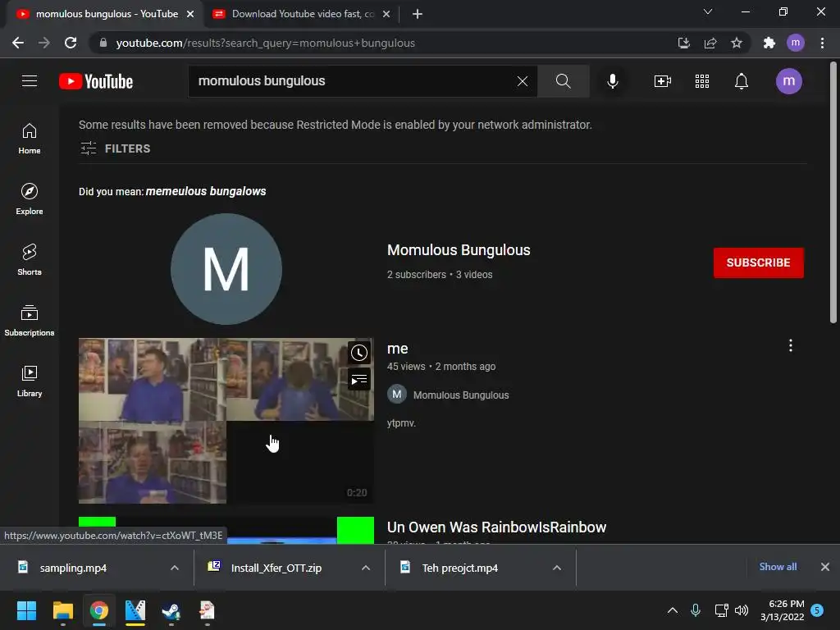Expand options for Install_Xfer_OTT.zip download

[x=365, y=568]
